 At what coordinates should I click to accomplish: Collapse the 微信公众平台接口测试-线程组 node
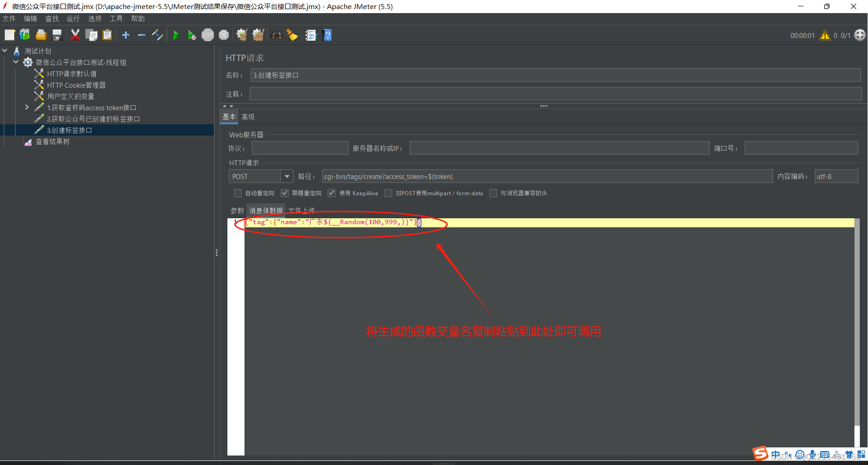point(16,62)
